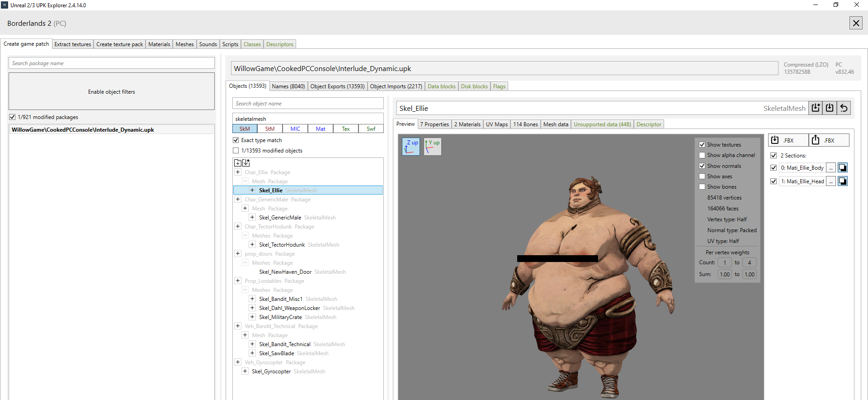The width and height of the screenshot is (868, 400).
Task: Click the Search object name field
Action: point(308,104)
